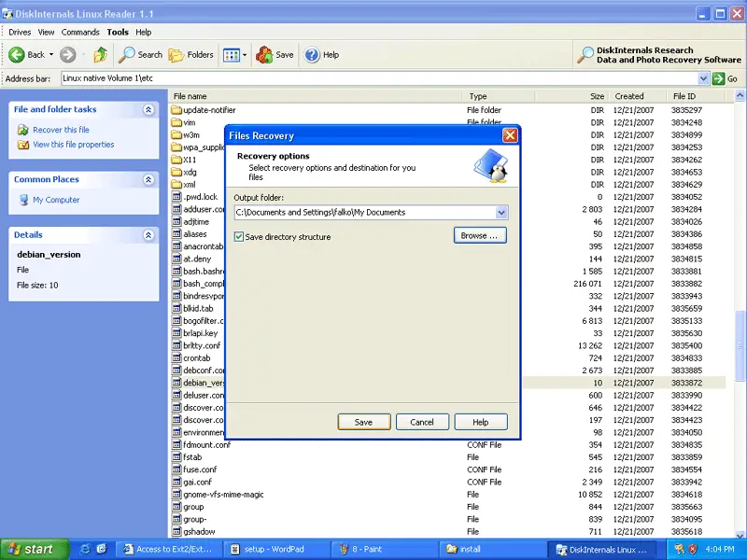The height and width of the screenshot is (560, 747).
Task: Uncheck Save directory structure checkbox
Action: (239, 237)
